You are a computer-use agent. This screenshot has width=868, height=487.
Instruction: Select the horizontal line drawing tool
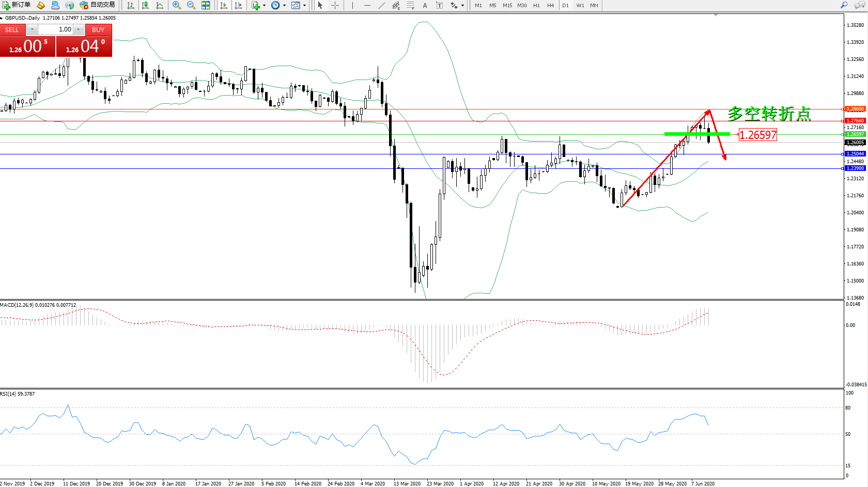(x=367, y=5)
